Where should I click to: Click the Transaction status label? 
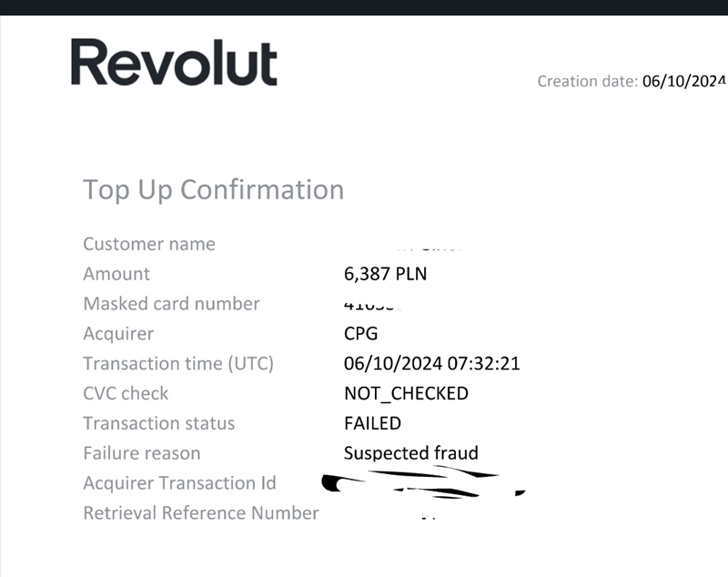click(158, 424)
